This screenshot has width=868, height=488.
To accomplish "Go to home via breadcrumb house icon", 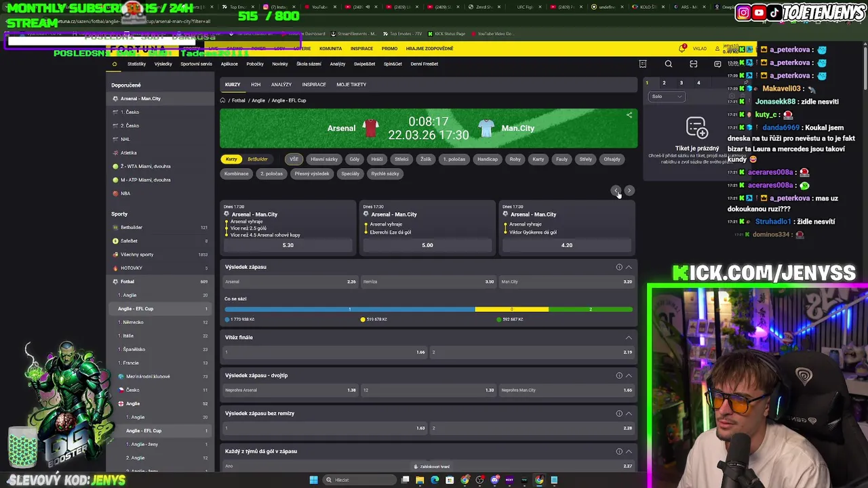I will (x=222, y=100).
